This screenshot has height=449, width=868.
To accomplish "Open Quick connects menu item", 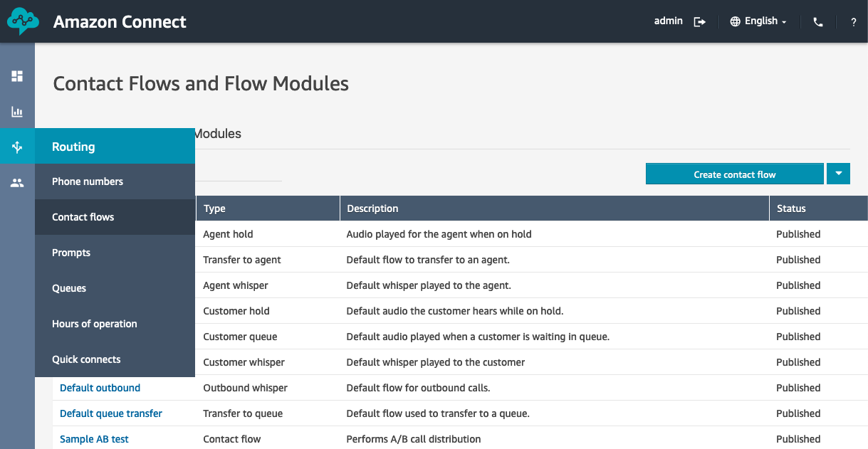I will click(x=86, y=359).
